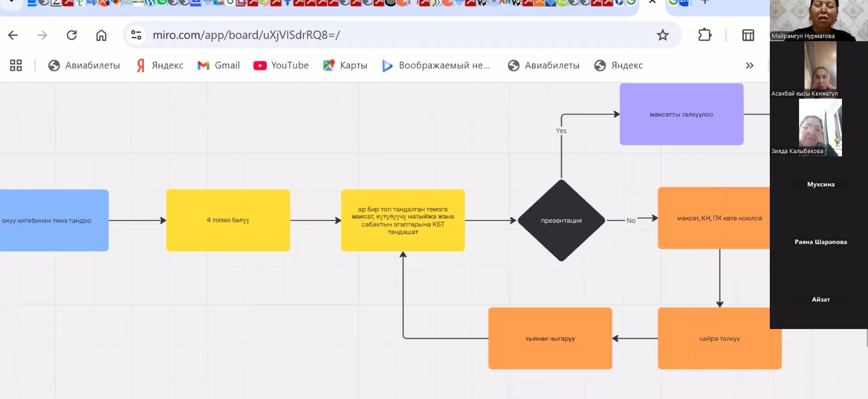Viewport: 868px width, 399px height.
Task: Open the Карты maps bookmark
Action: point(345,66)
